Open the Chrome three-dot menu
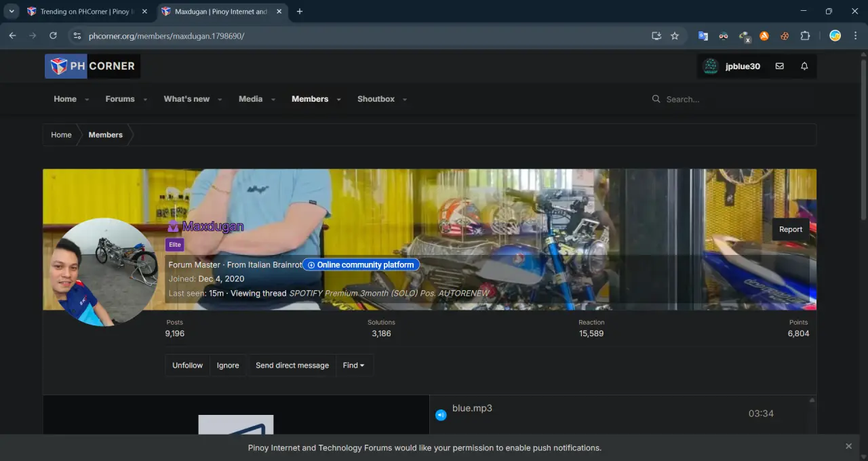Screen dimensions: 868x461 coord(855,36)
